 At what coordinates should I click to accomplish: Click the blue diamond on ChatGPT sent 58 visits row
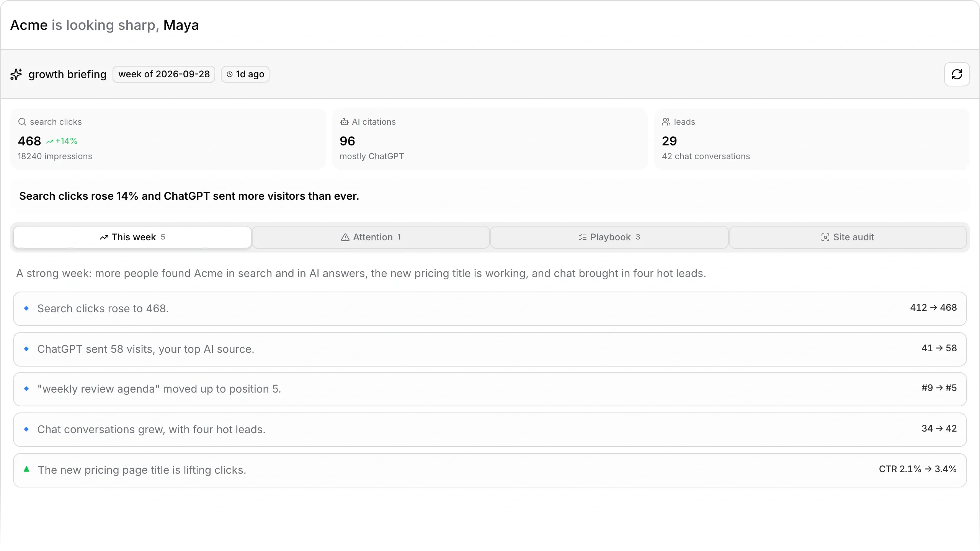pyautogui.click(x=26, y=349)
